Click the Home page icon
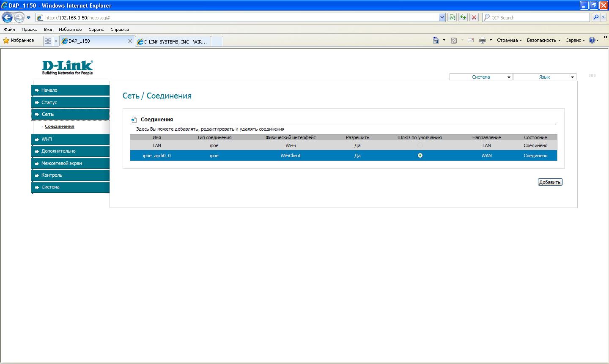 tap(436, 40)
